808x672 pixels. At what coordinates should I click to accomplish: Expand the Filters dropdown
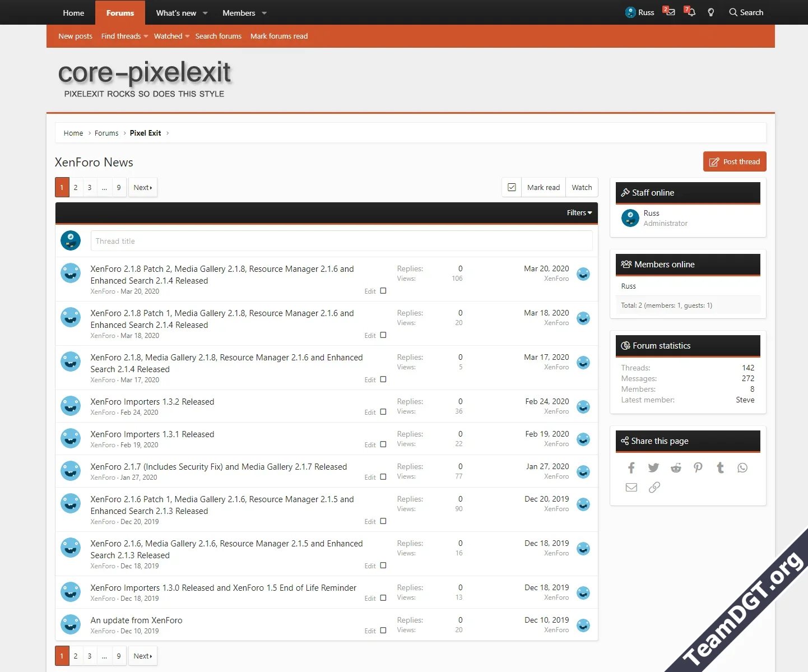[579, 213]
